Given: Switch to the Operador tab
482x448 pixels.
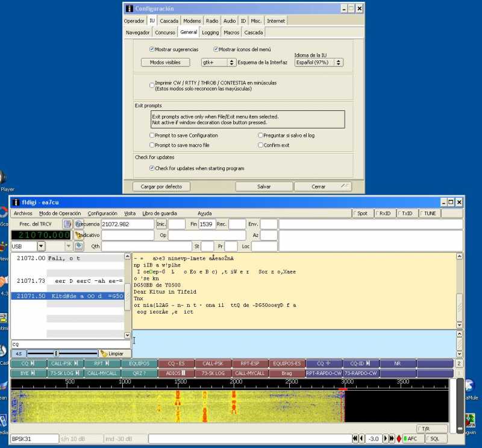Looking at the screenshot, I should (134, 21).
